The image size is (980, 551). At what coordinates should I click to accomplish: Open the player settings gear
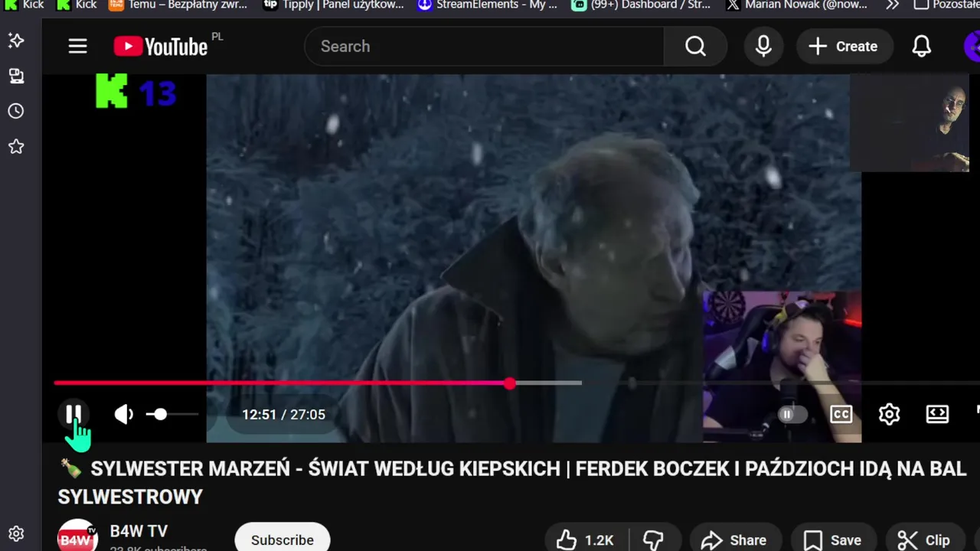[x=889, y=414]
